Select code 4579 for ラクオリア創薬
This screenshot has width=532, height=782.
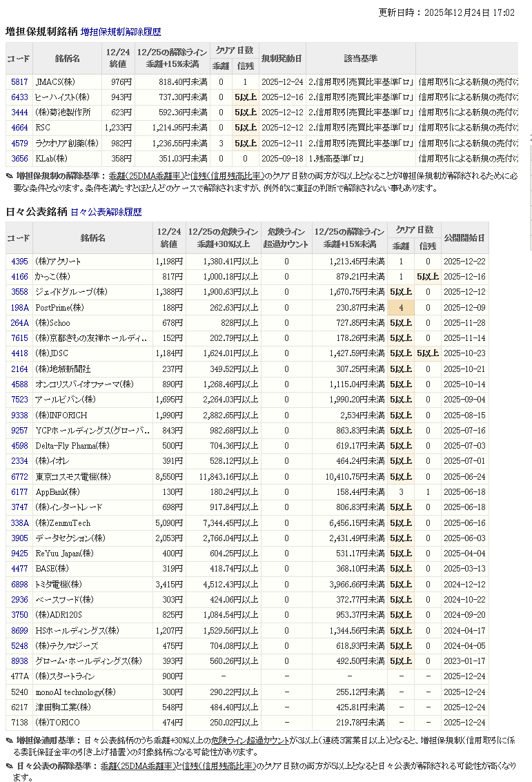pos(19,143)
